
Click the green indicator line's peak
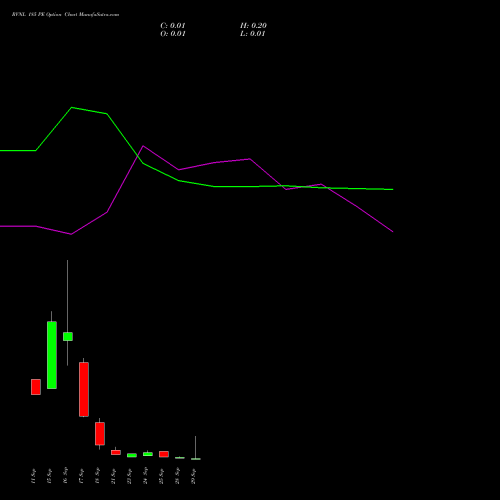tap(72, 108)
